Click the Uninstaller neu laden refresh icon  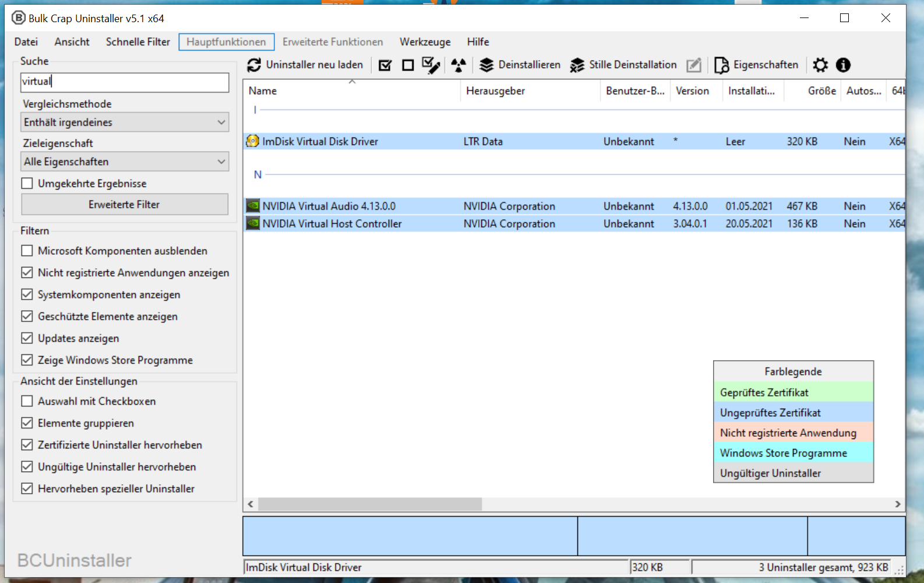[x=254, y=65]
